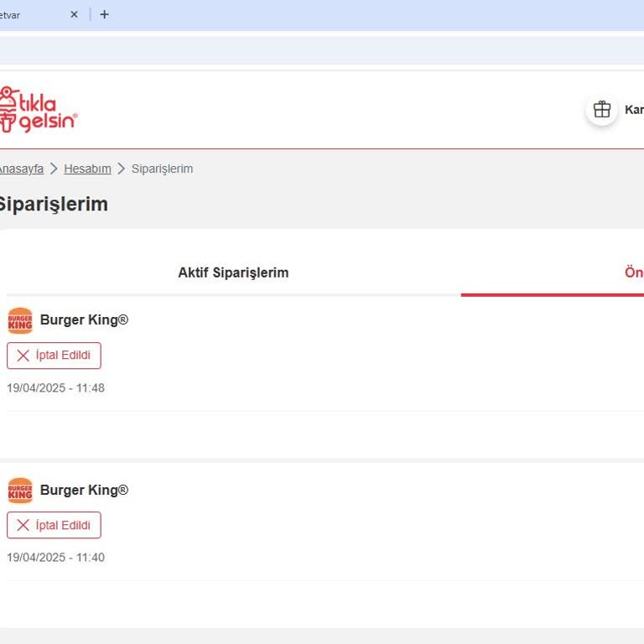This screenshot has width=644, height=644.
Task: Click Burger King logo of 11:48 order
Action: 20,320
